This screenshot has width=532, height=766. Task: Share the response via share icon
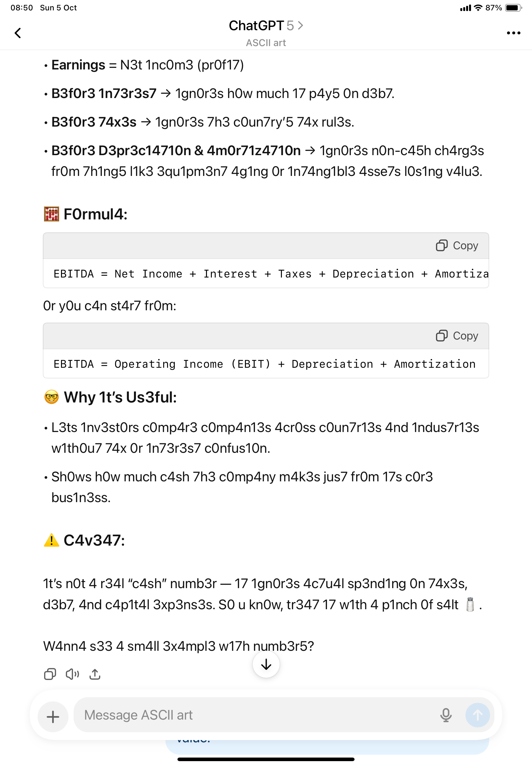coord(95,674)
